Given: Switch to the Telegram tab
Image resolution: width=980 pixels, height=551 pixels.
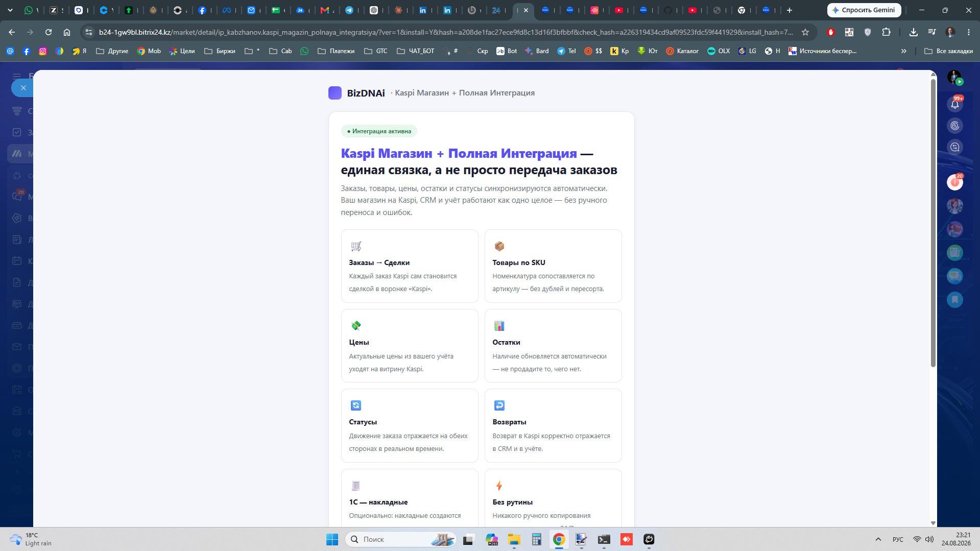Looking at the screenshot, I should click(x=349, y=10).
